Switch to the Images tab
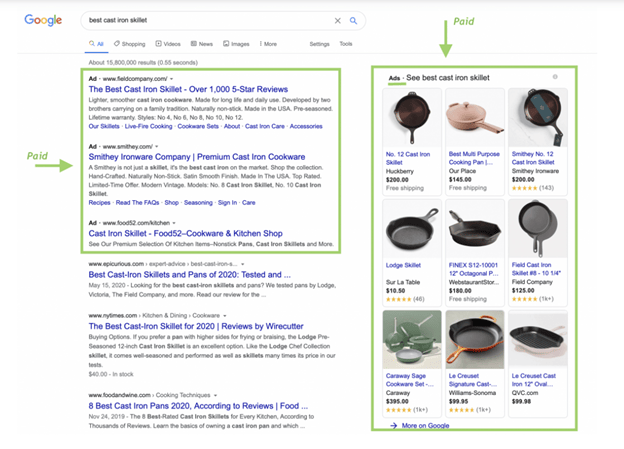624x449 pixels. point(236,44)
